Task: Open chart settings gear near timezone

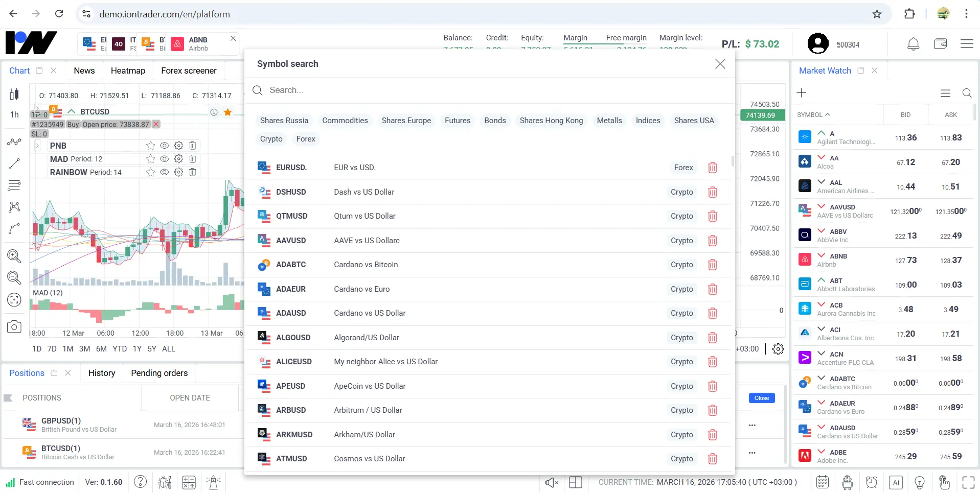Action: pyautogui.click(x=778, y=349)
